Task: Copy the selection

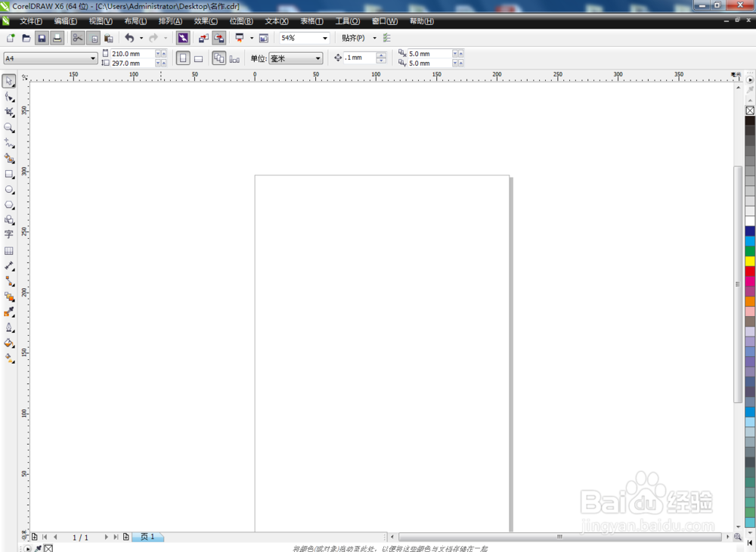Action: 94,38
